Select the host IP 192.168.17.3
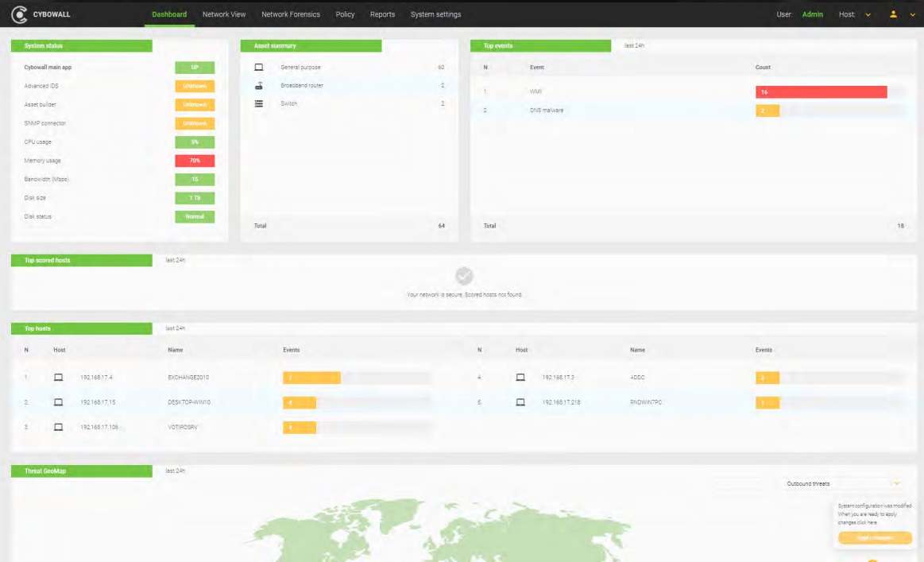Screen dimensions: 924x562 click(558, 378)
